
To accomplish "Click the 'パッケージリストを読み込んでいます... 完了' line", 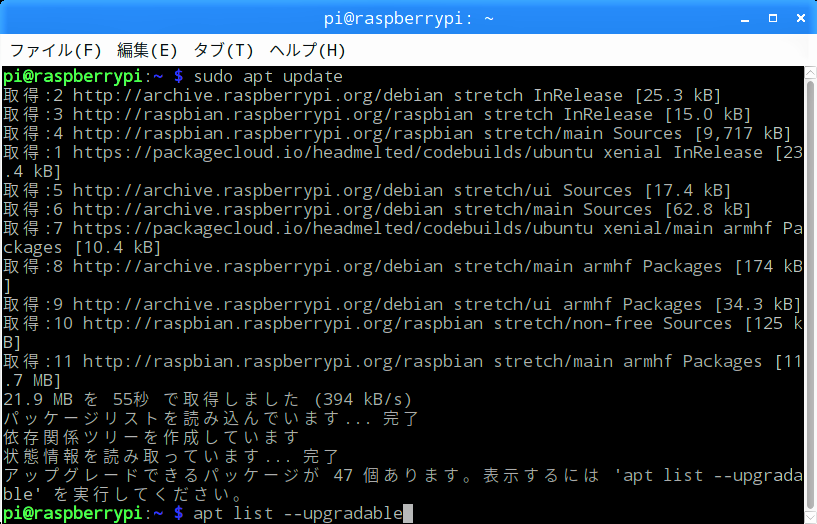I will tap(211, 418).
